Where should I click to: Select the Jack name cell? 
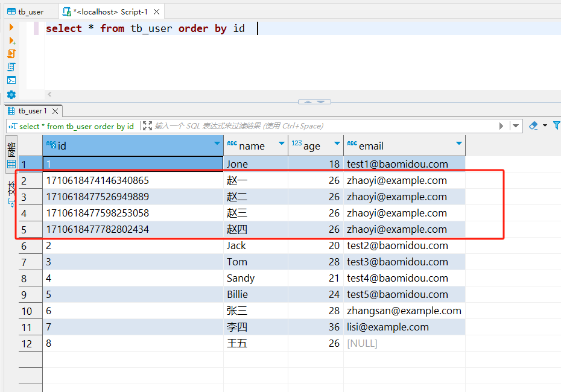coord(255,245)
